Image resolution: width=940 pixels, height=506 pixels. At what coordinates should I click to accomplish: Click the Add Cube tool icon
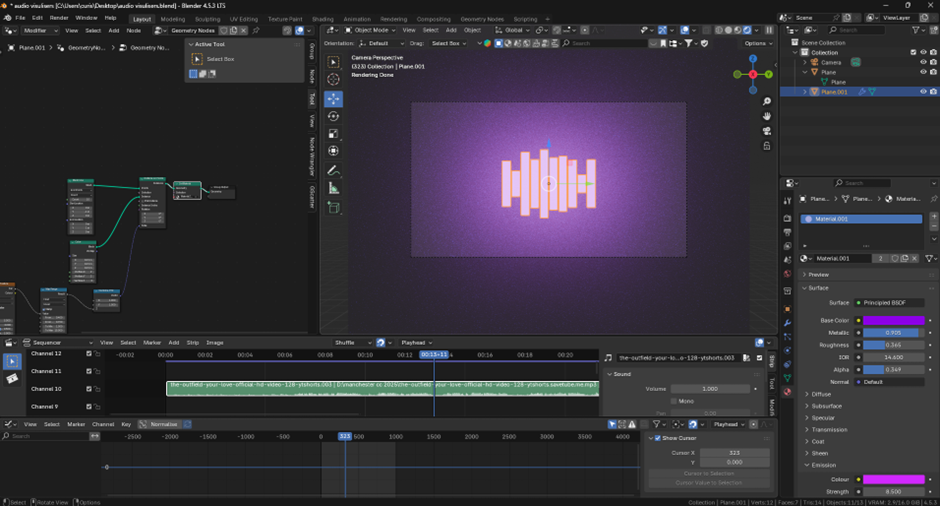pos(334,207)
